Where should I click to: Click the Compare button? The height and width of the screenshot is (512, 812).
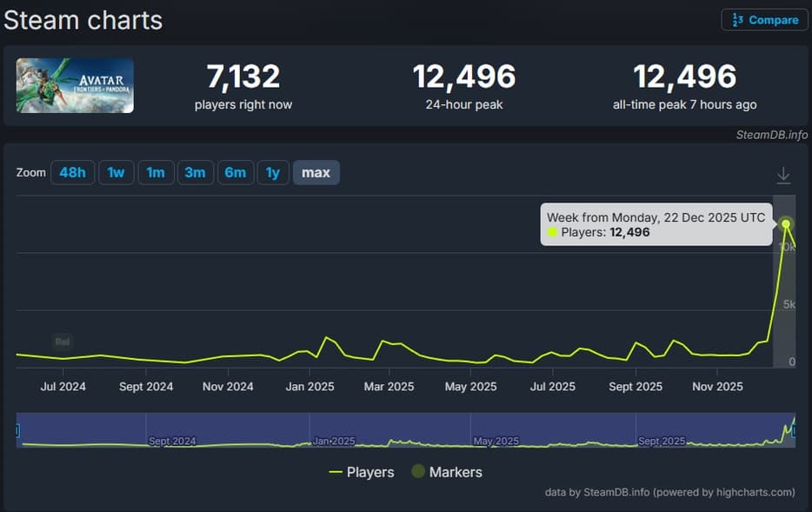point(764,20)
